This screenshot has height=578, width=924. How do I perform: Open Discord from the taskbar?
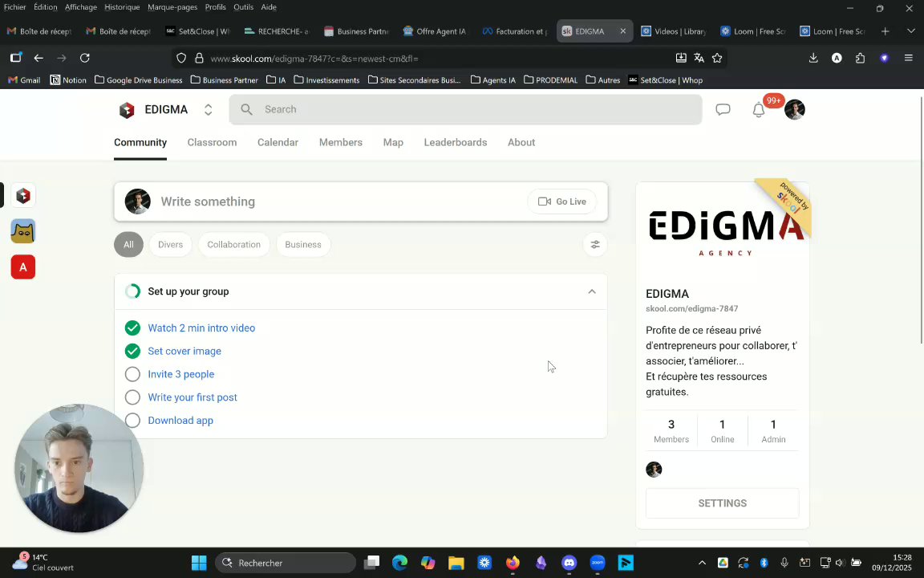click(569, 563)
